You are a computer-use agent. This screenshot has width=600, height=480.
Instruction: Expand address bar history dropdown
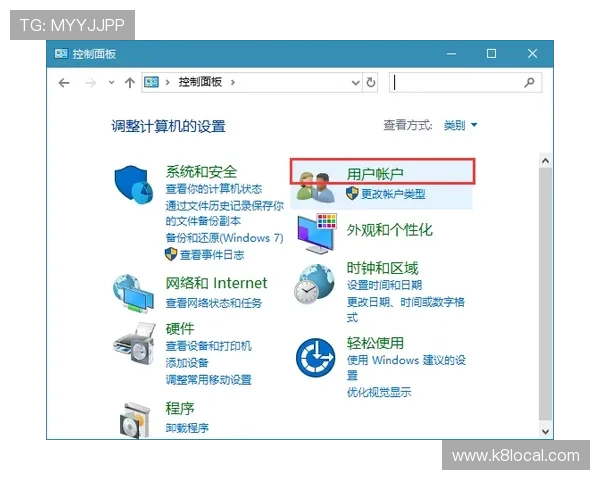coord(355,83)
